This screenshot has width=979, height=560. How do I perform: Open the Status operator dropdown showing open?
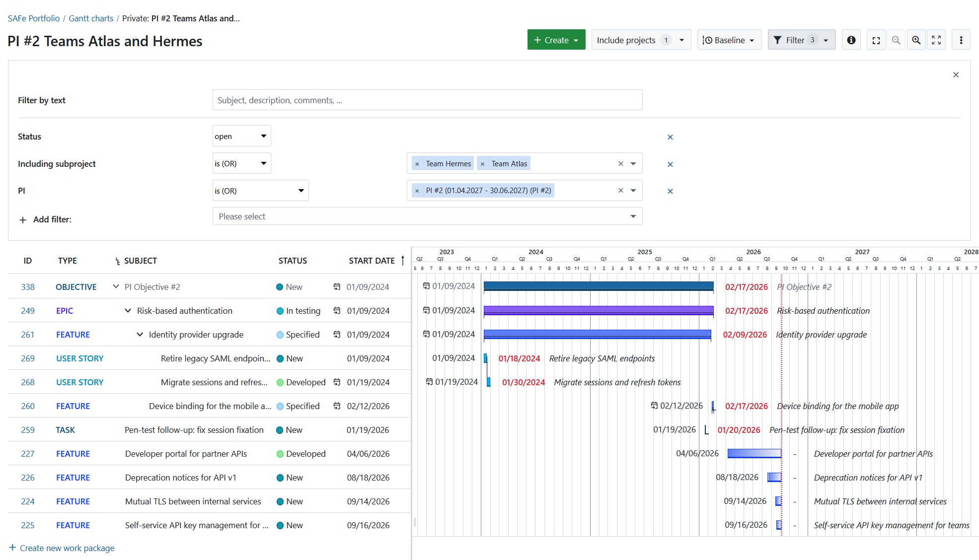241,136
